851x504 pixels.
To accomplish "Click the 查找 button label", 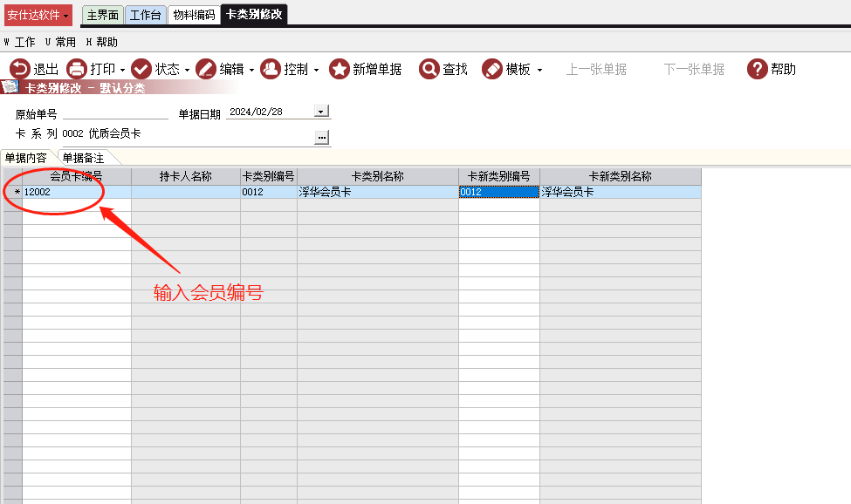I will pos(455,70).
